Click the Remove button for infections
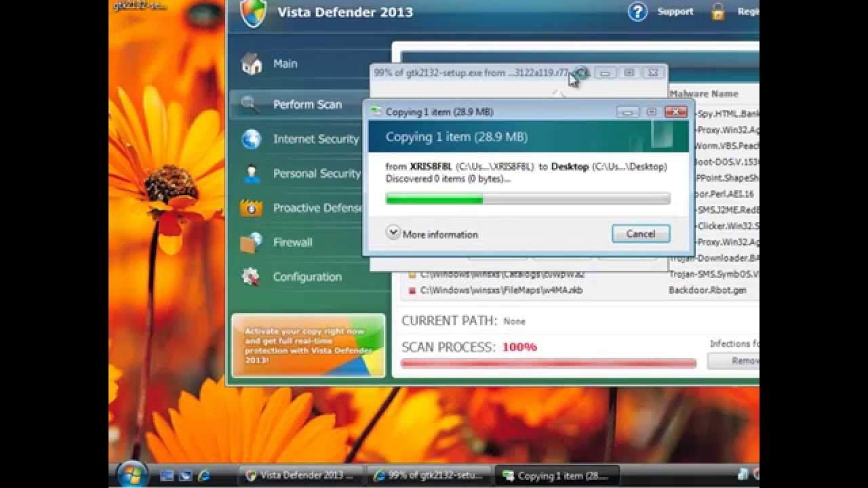The height and width of the screenshot is (488, 868). click(733, 361)
